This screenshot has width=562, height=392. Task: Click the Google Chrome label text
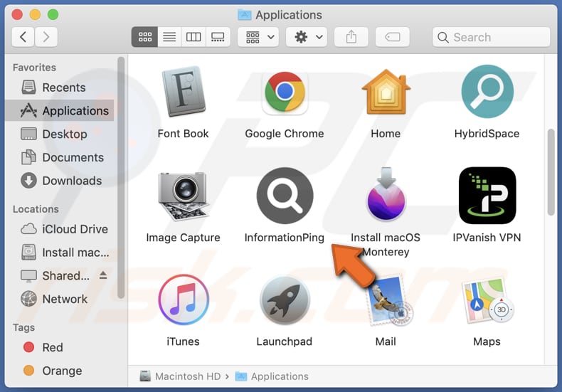(285, 134)
